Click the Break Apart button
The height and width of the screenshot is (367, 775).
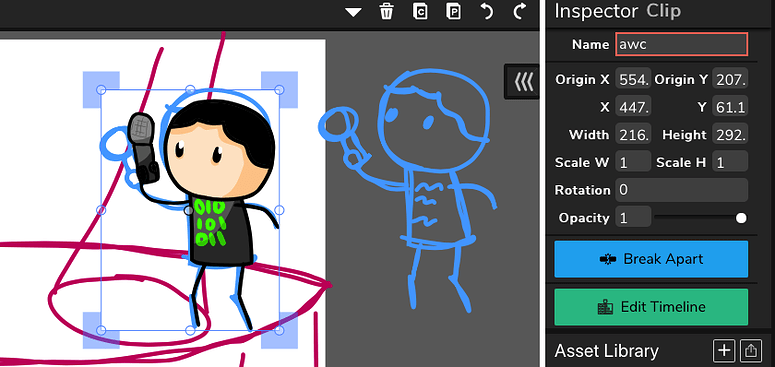(651, 259)
